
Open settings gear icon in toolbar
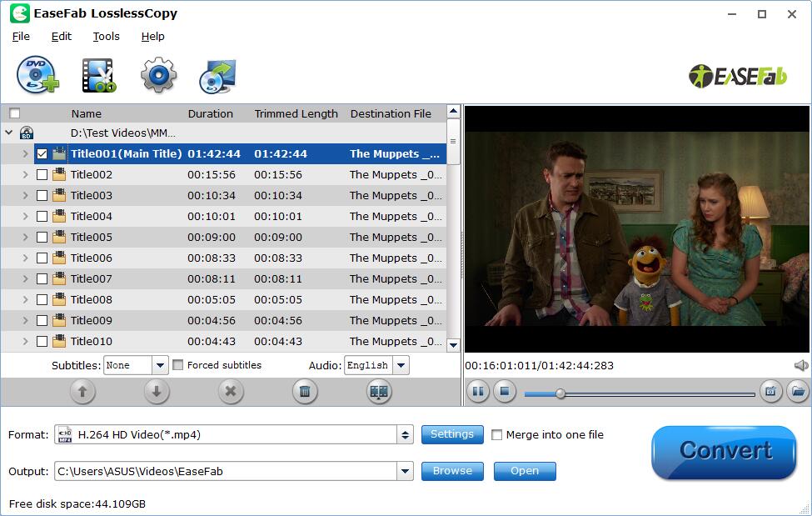pos(158,76)
